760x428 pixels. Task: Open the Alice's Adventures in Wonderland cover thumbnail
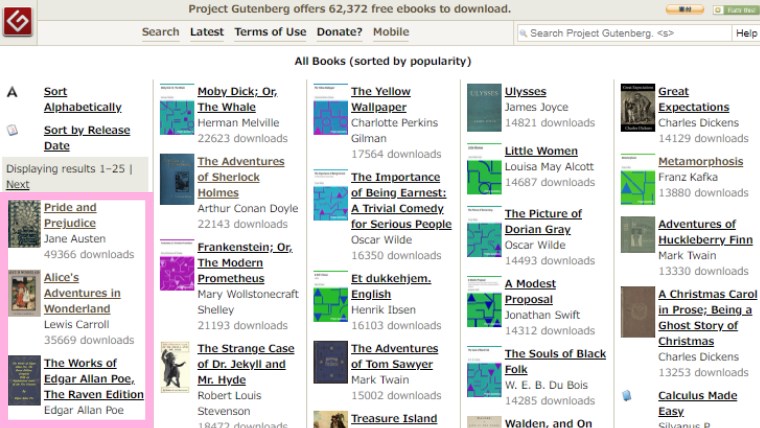tap(24, 293)
